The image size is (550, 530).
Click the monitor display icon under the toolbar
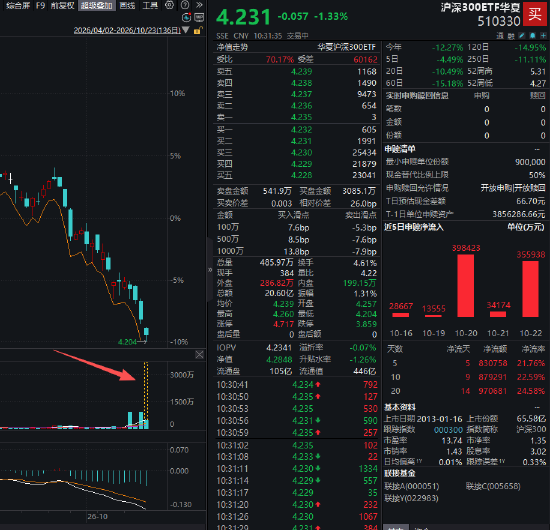coord(199,18)
